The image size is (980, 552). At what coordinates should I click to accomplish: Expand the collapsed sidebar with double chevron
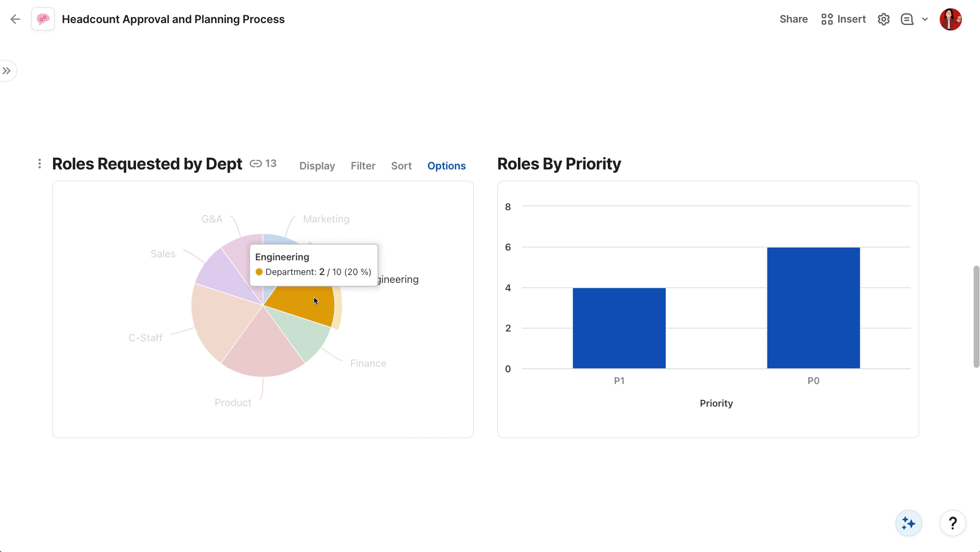7,71
